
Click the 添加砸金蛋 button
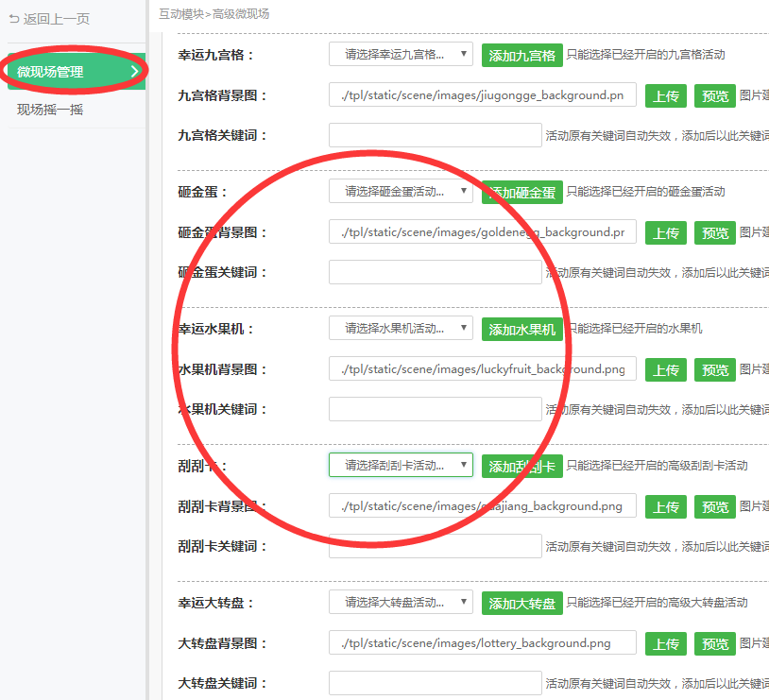click(521, 192)
